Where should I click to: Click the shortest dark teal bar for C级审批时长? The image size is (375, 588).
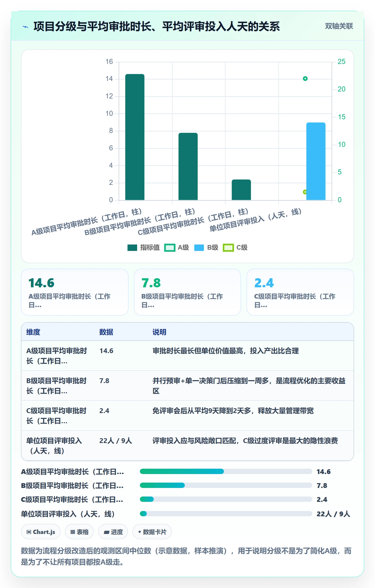(241, 190)
